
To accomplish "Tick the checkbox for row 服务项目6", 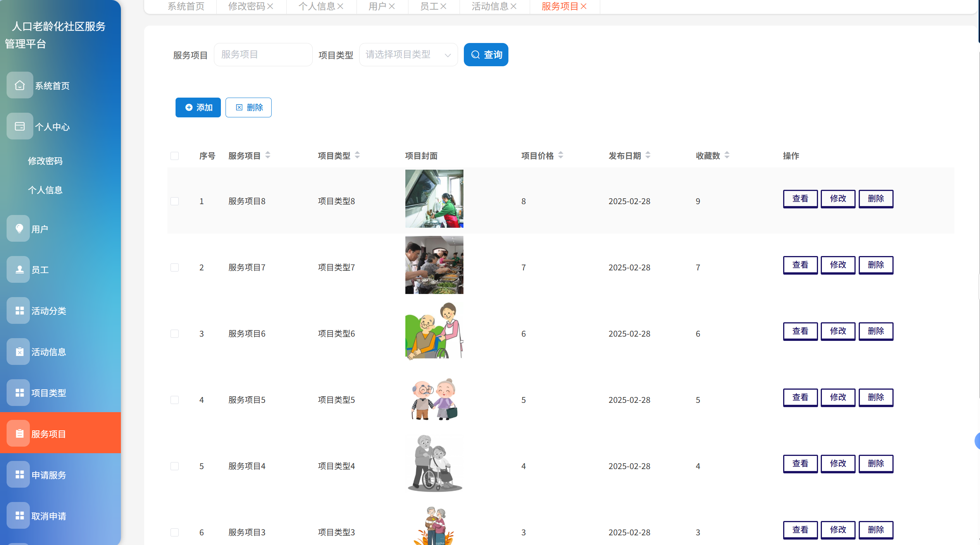I will pos(174,334).
